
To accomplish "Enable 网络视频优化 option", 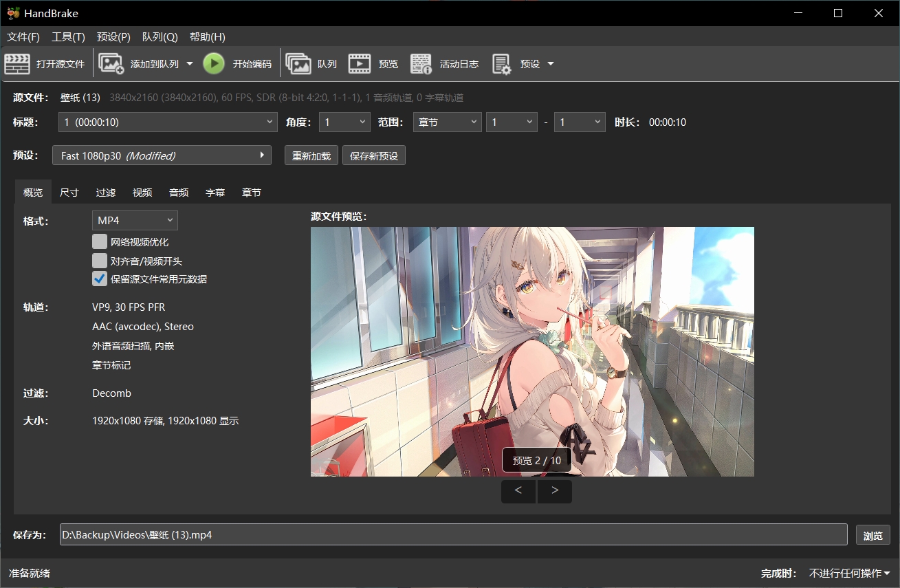I will point(99,242).
